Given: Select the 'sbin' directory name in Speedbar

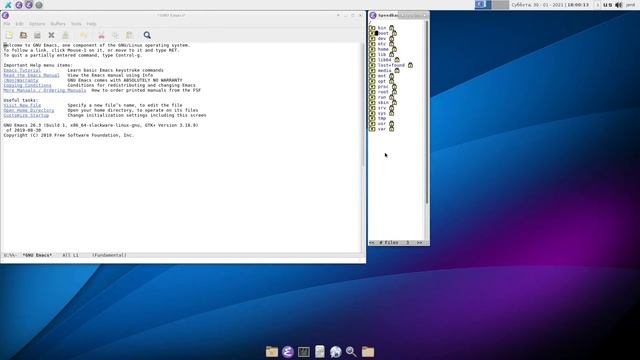Looking at the screenshot, I should 383,102.
